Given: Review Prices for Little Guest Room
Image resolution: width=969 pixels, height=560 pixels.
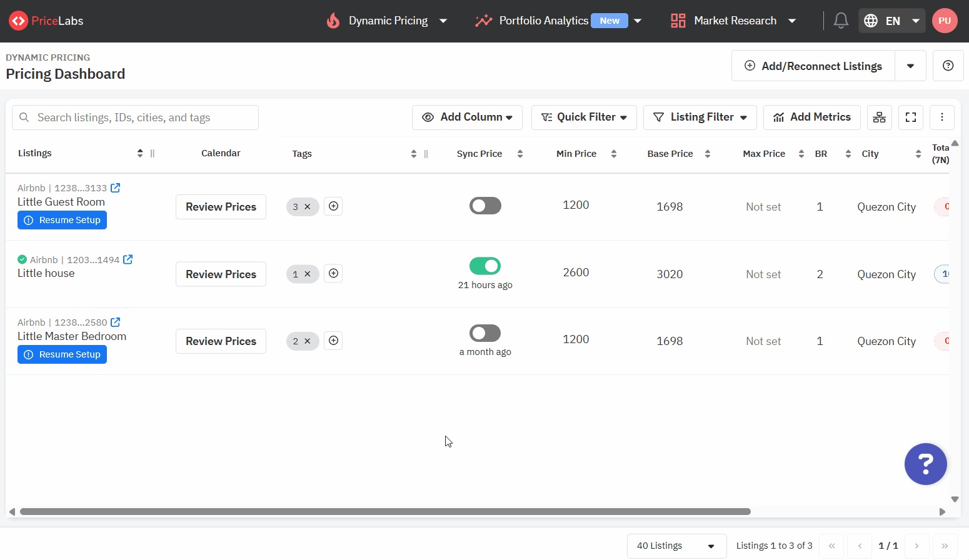Looking at the screenshot, I should pos(221,207).
